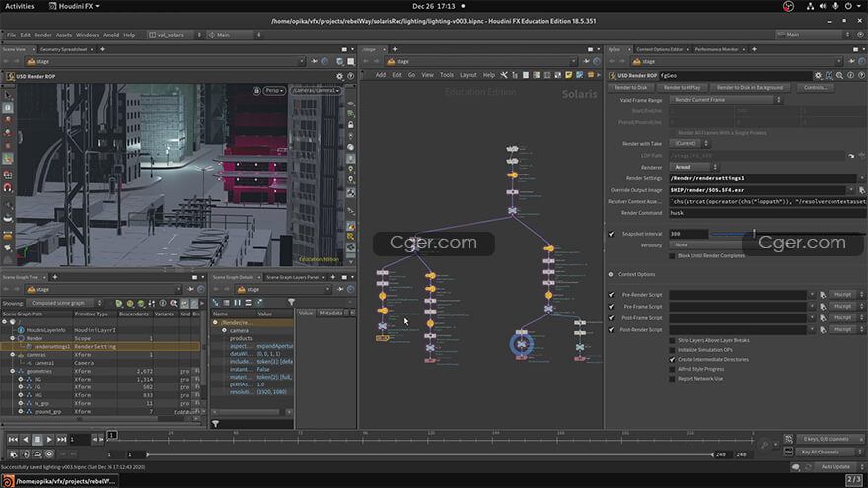Viewport: 868px width, 488px height.
Task: Click the scene graph tree info icon
Action: pos(162,303)
